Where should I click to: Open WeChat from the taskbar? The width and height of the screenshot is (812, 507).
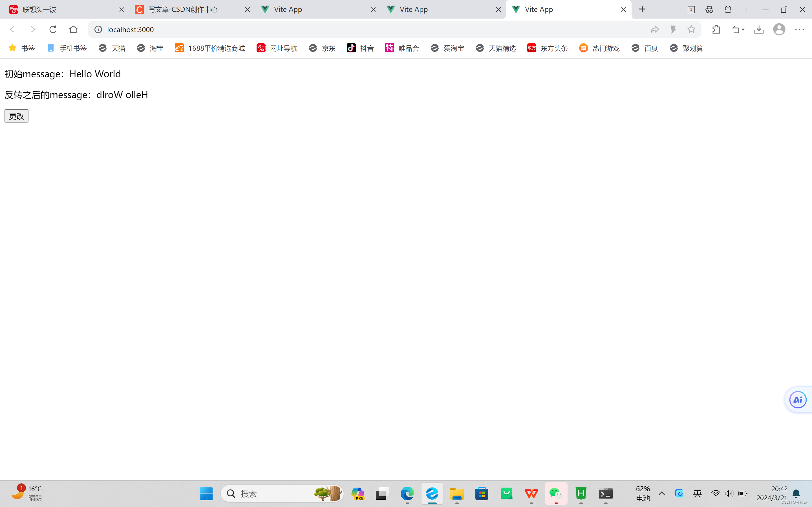[x=556, y=493]
